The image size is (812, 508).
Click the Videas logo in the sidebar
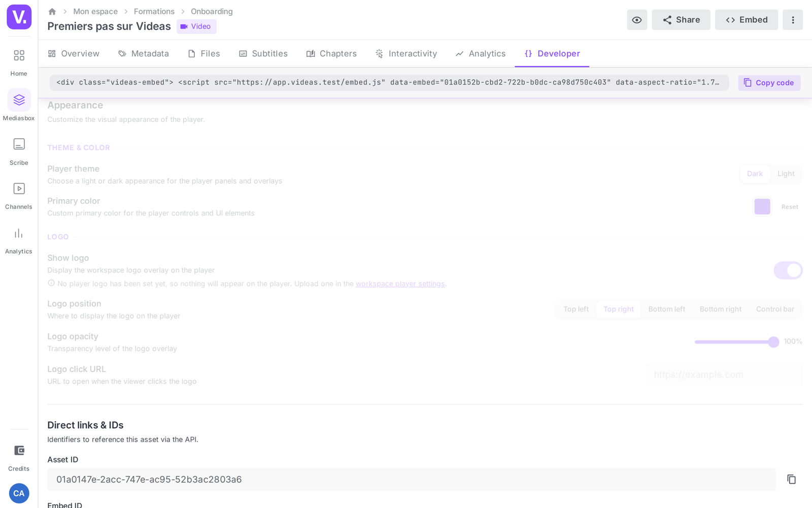[x=19, y=17]
